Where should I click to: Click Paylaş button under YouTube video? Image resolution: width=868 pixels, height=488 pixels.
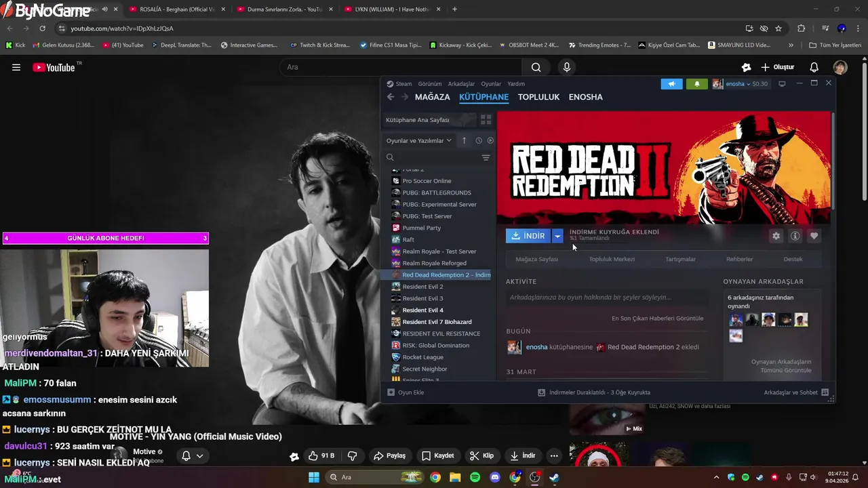[x=390, y=455]
